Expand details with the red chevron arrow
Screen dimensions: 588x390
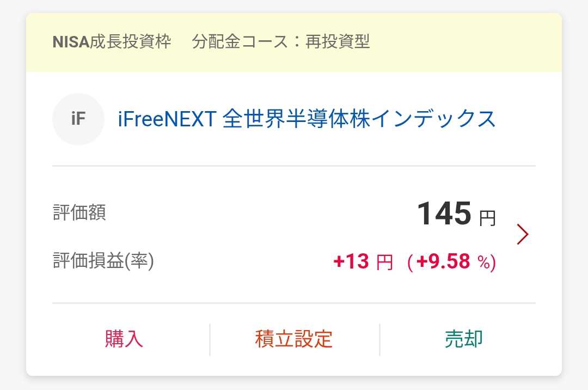522,234
